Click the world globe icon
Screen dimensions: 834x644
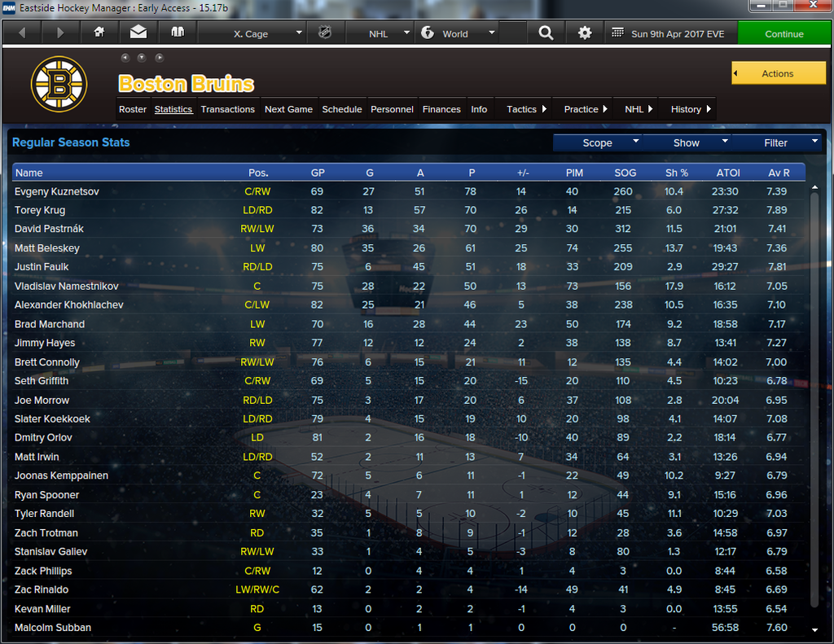pyautogui.click(x=427, y=33)
